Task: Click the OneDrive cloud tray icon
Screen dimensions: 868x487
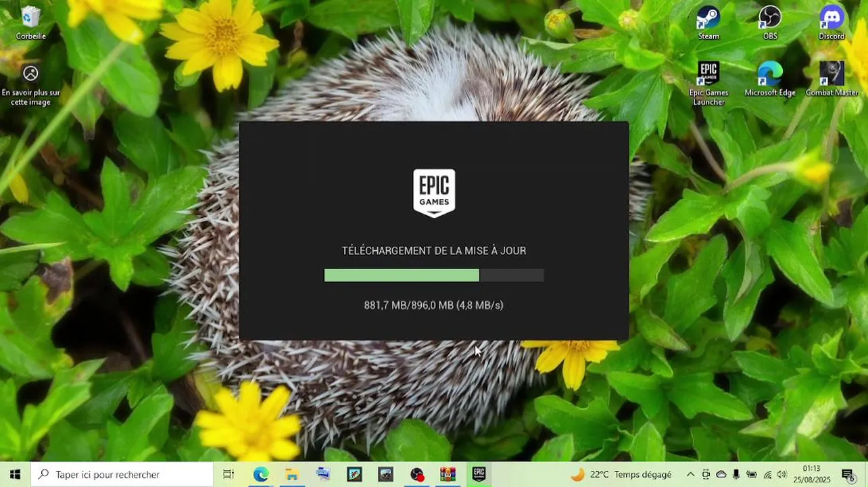Action: pyautogui.click(x=721, y=474)
